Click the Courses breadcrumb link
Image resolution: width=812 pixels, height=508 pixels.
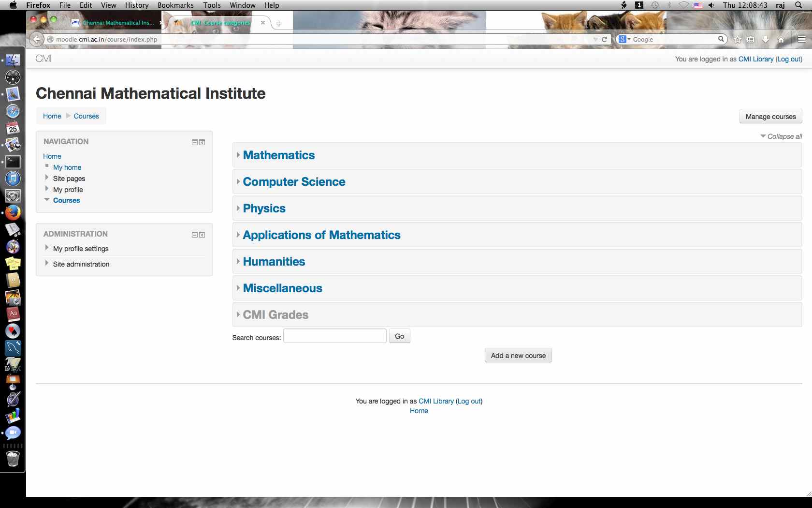[x=86, y=116]
